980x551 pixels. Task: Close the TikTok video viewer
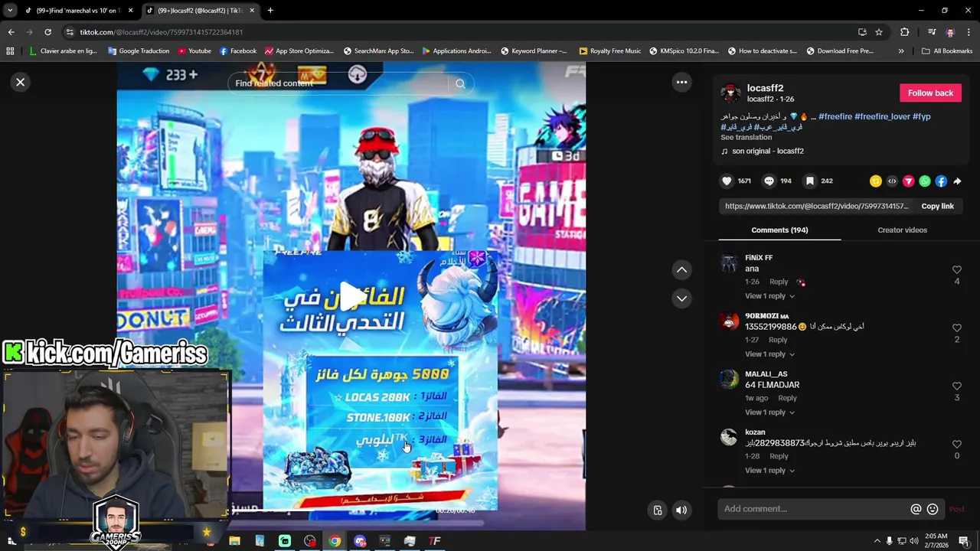(x=21, y=82)
